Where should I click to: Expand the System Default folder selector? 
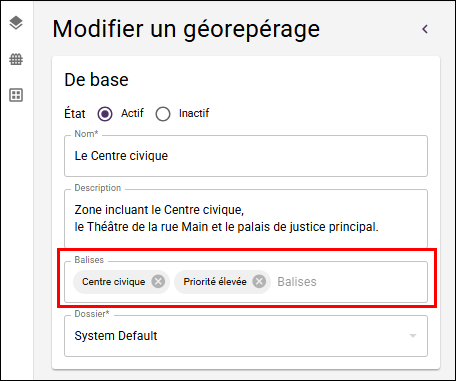[x=246, y=336]
